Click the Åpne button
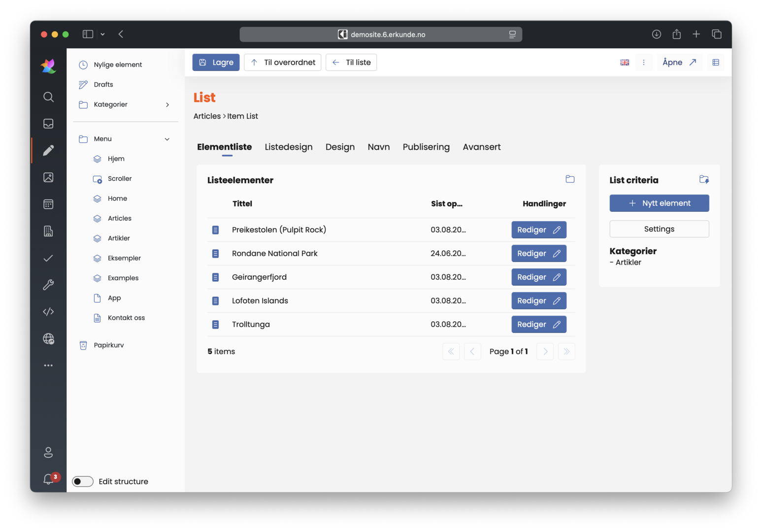This screenshot has width=762, height=532. [x=679, y=63]
